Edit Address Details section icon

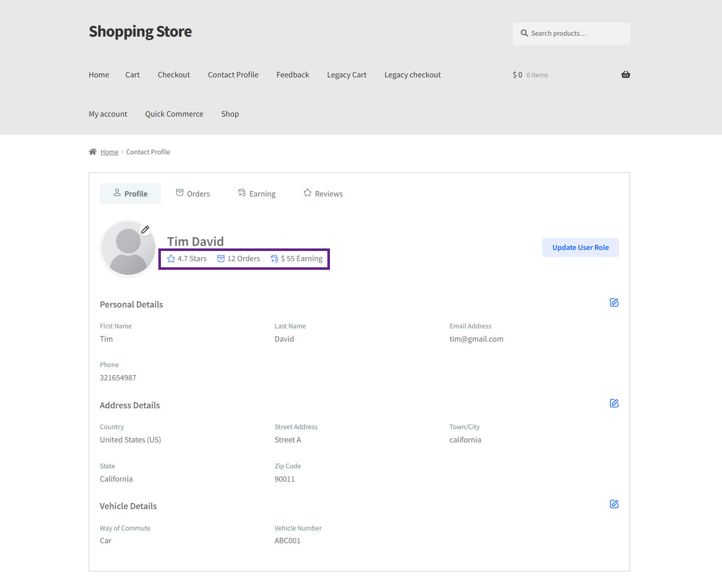pos(614,403)
